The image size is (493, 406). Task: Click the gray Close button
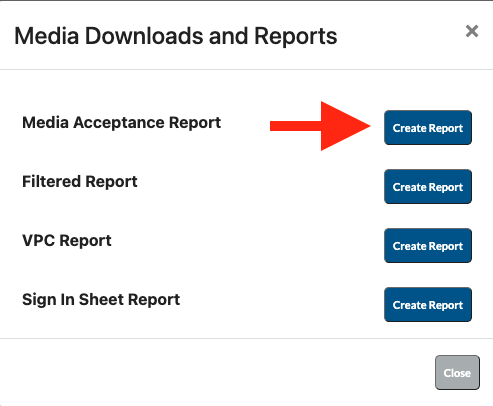(457, 372)
